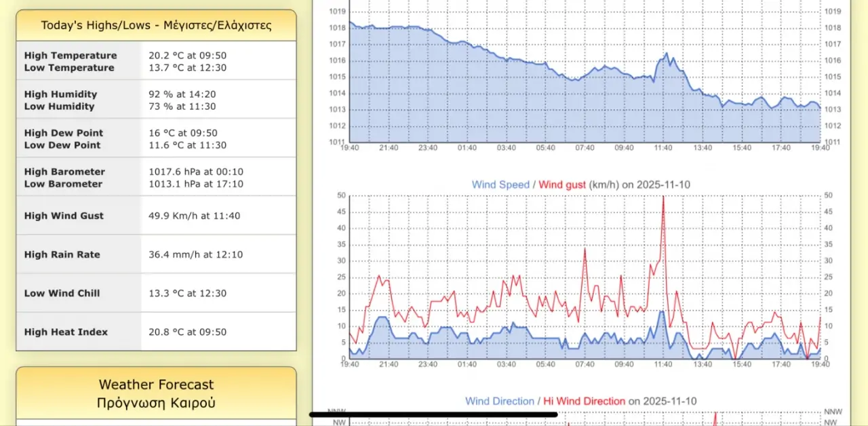Select the High Rain Rate label
Image resolution: width=868 pixels, height=426 pixels.
tap(62, 254)
